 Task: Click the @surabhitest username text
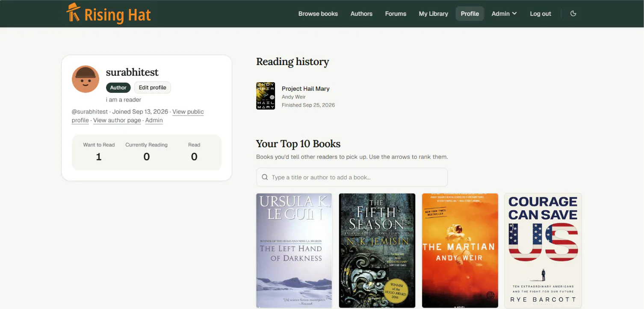[90, 112]
